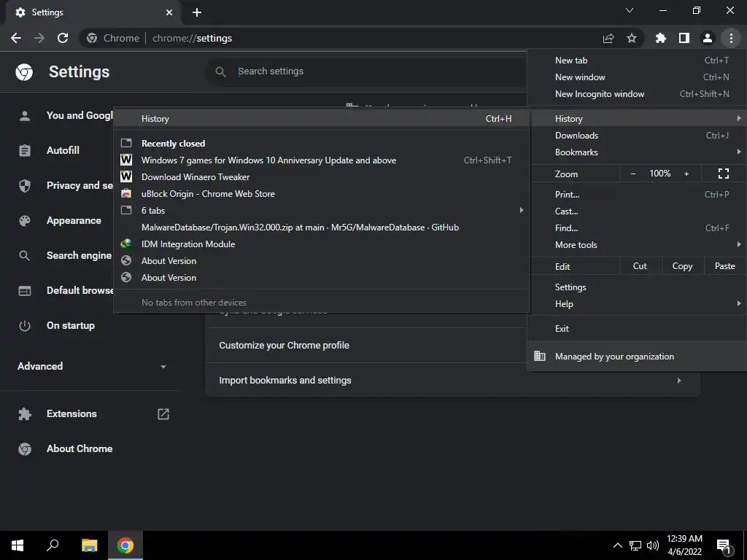
Task: Reopen Download Winaero Tweaker tab
Action: 321,177
